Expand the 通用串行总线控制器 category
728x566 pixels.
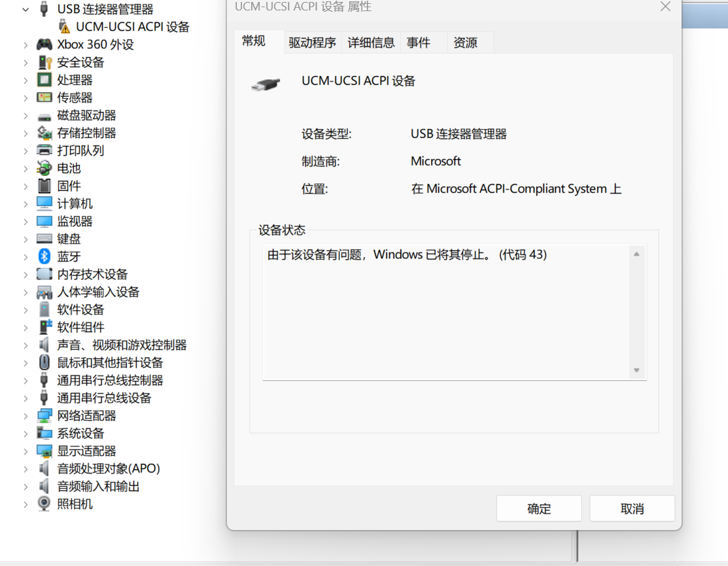point(26,381)
